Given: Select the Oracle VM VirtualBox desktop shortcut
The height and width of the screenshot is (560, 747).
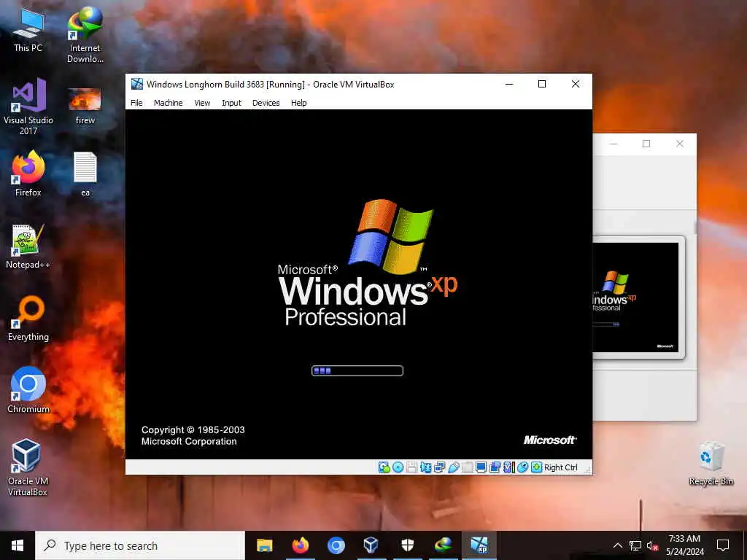Looking at the screenshot, I should click(x=27, y=467).
